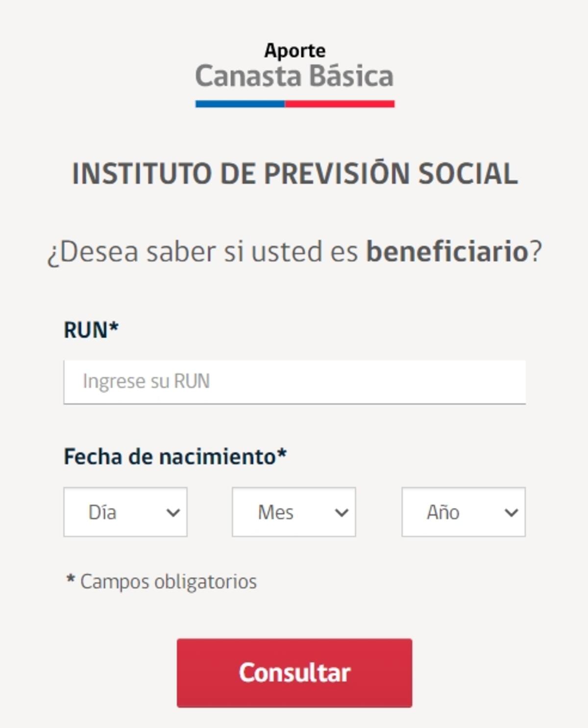Screen dimensions: 588x728
Task: Click the chevron arrow in Día selector
Action: tap(173, 513)
